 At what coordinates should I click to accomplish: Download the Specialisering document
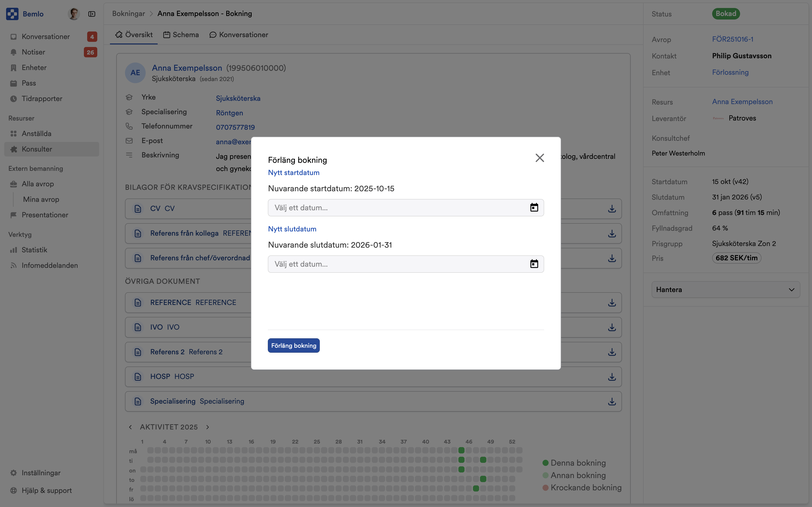tap(612, 401)
